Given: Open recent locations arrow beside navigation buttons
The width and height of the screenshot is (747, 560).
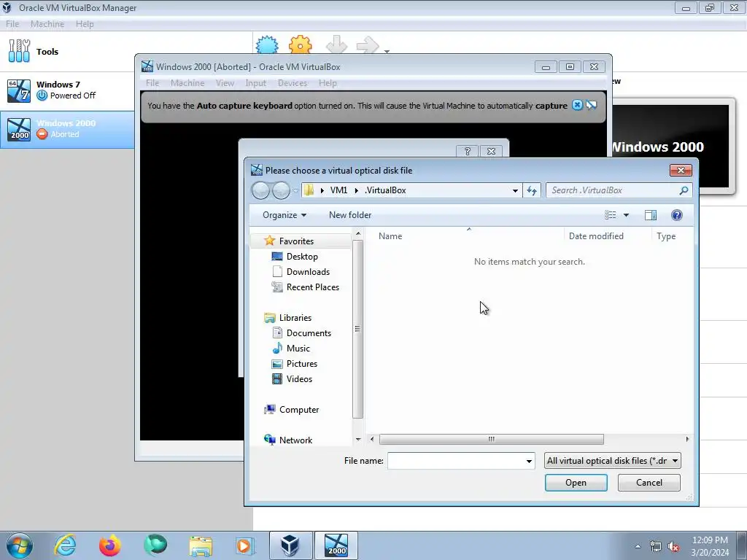Looking at the screenshot, I should 295,190.
